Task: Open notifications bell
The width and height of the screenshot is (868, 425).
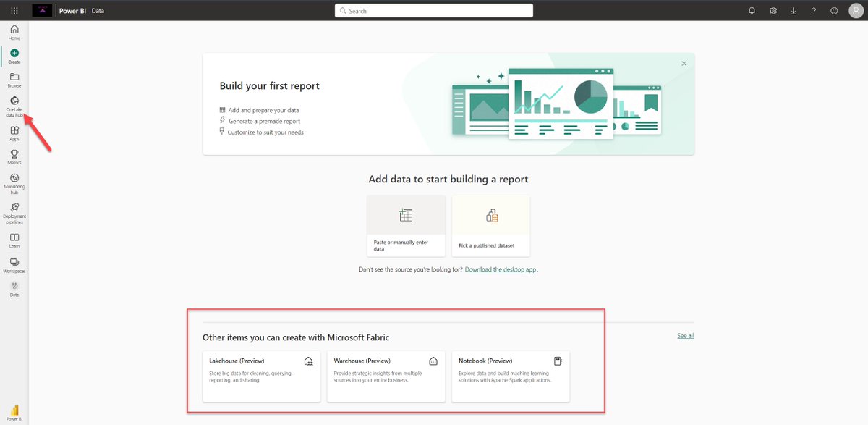Action: tap(752, 11)
